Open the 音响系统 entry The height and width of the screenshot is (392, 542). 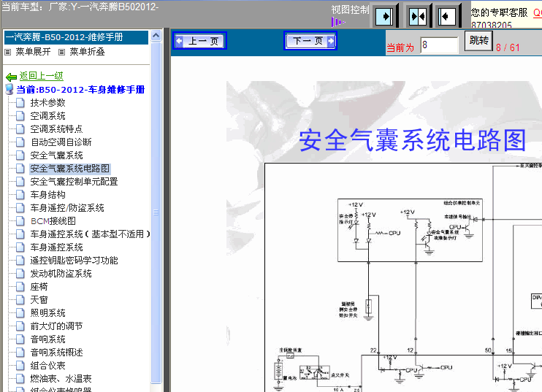[x=47, y=339]
